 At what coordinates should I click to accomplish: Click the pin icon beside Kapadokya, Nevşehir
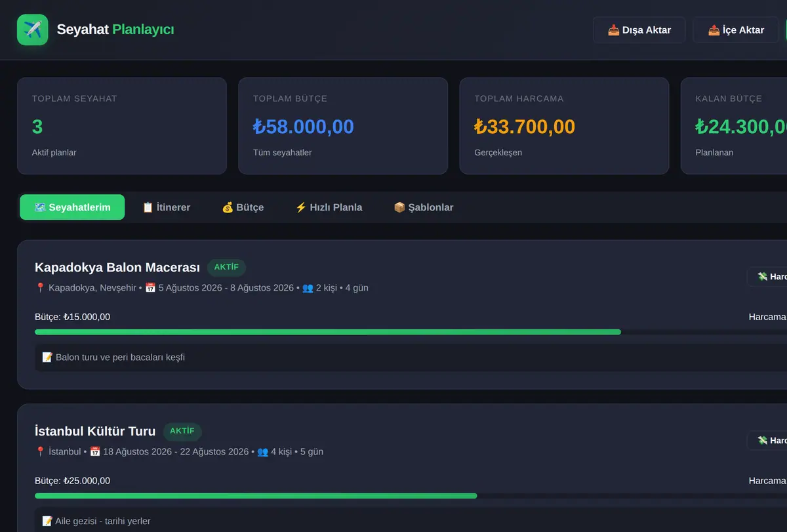40,288
